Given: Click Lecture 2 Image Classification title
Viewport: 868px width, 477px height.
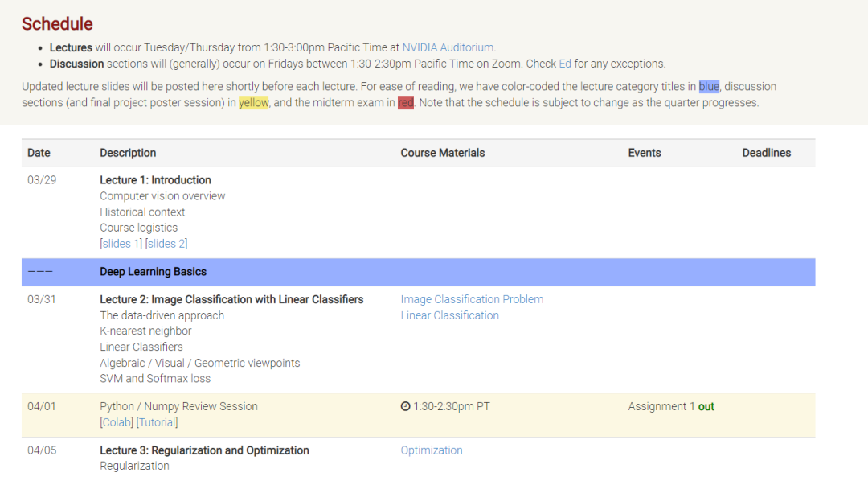Looking at the screenshot, I should [231, 299].
